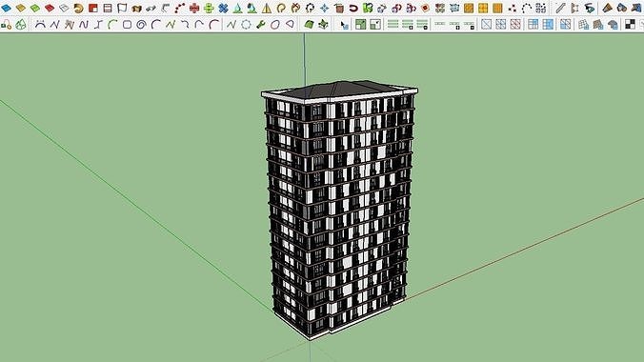Select the dotted circle tool
644x362 pixels.
[x=246, y=25]
